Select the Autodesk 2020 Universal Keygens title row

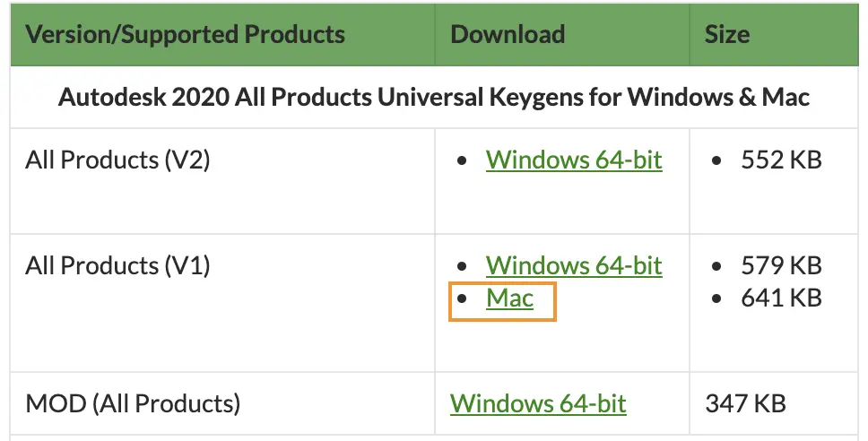[434, 98]
